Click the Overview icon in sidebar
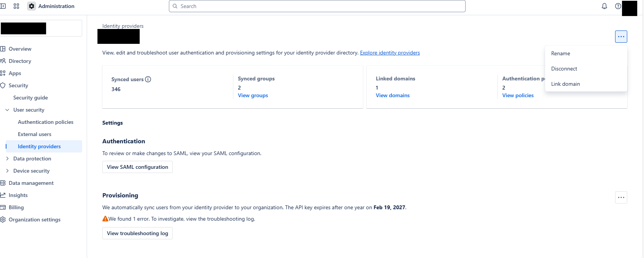 [x=3, y=49]
